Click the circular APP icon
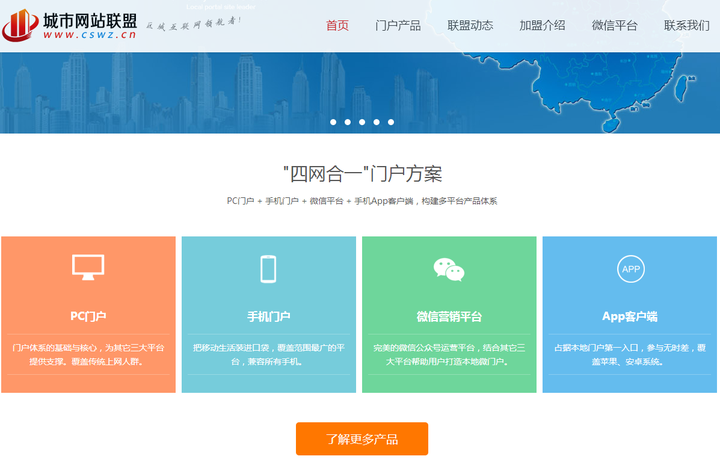The image size is (720, 462). click(x=630, y=268)
